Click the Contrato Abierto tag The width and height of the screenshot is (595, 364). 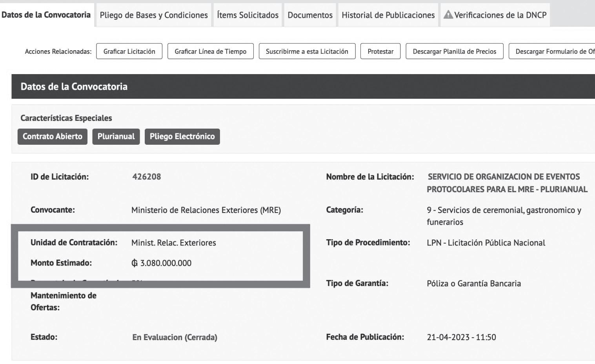[x=53, y=136]
